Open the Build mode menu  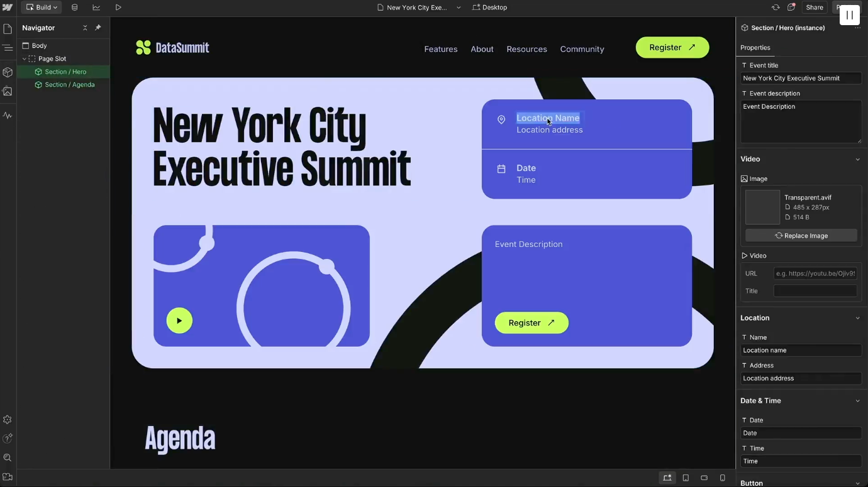(x=42, y=7)
